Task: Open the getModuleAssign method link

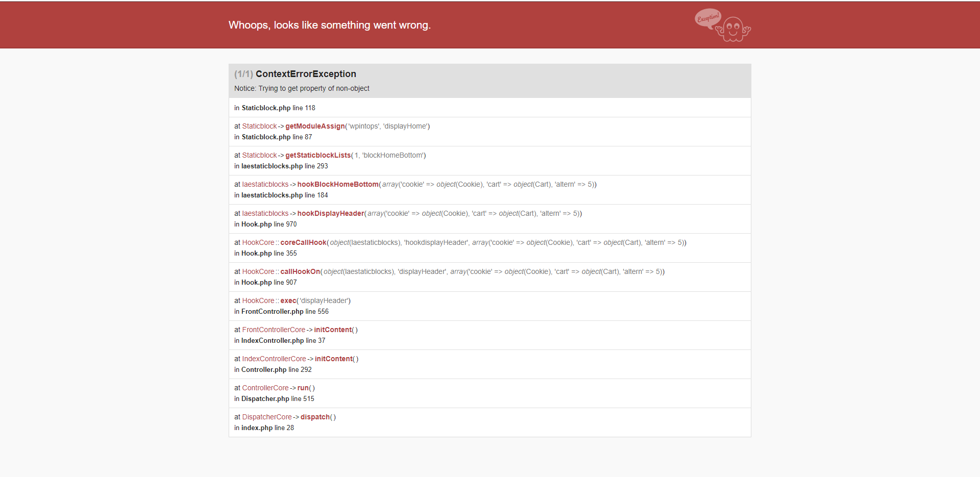Action: tap(315, 126)
